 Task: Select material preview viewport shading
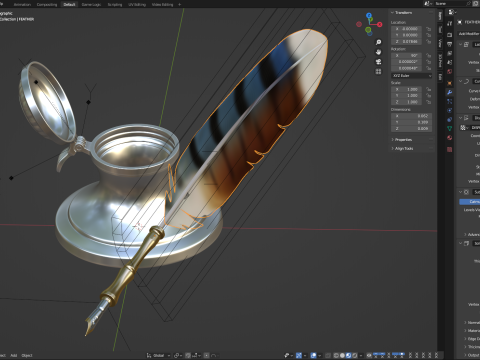pos(349,355)
